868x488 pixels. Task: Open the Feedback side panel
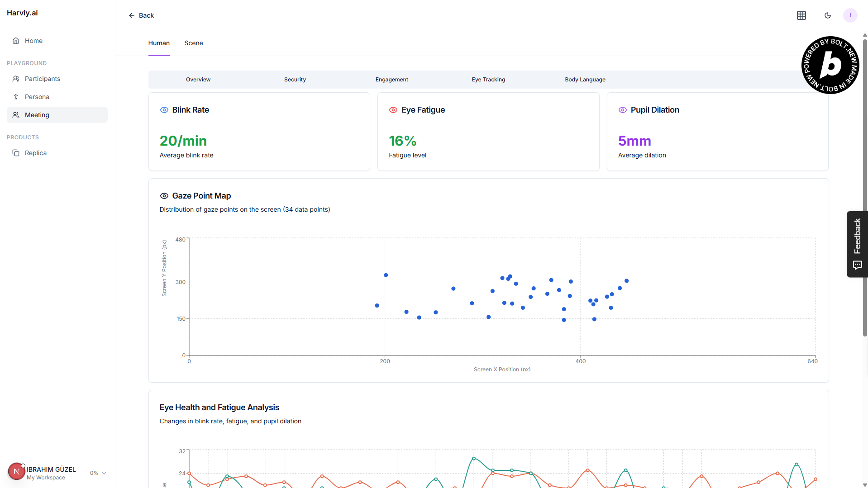point(857,244)
